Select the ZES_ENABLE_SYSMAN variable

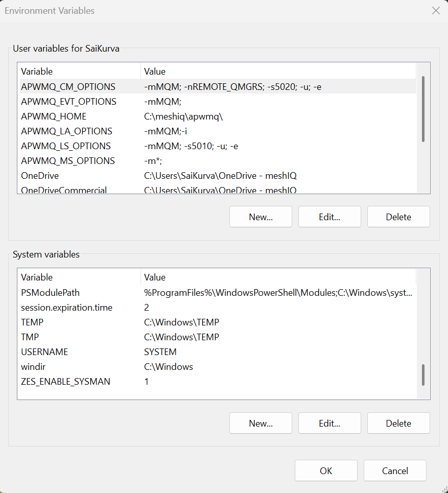(63, 381)
